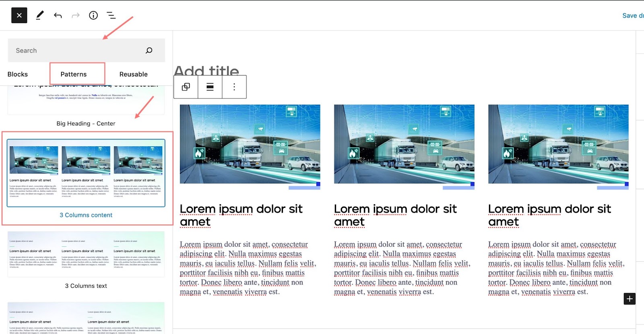Insert the 3 Columns content pattern
Screen dimensions: 644x334
coord(86,173)
